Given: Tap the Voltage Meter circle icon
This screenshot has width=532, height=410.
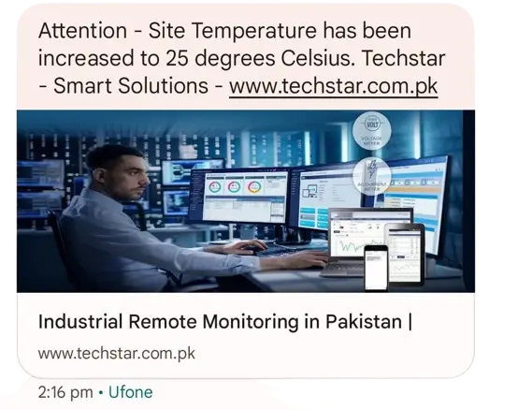Looking at the screenshot, I should [x=372, y=131].
